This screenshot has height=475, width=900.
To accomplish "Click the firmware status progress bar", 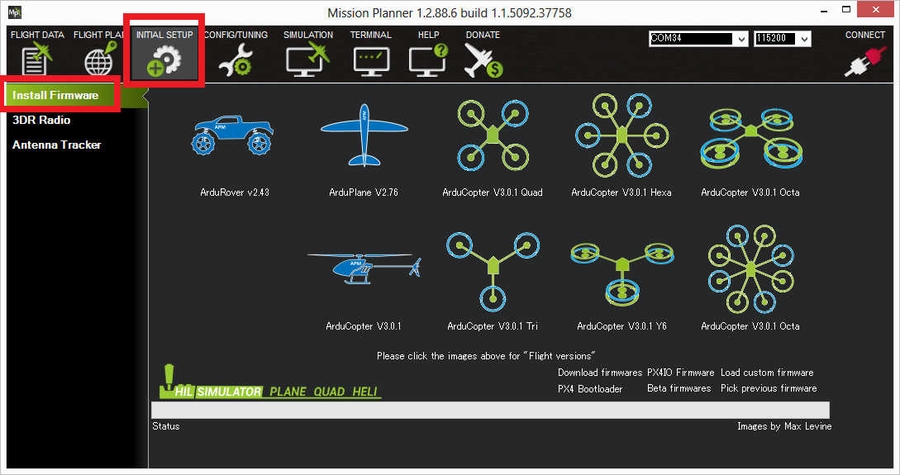I will pos(490,409).
